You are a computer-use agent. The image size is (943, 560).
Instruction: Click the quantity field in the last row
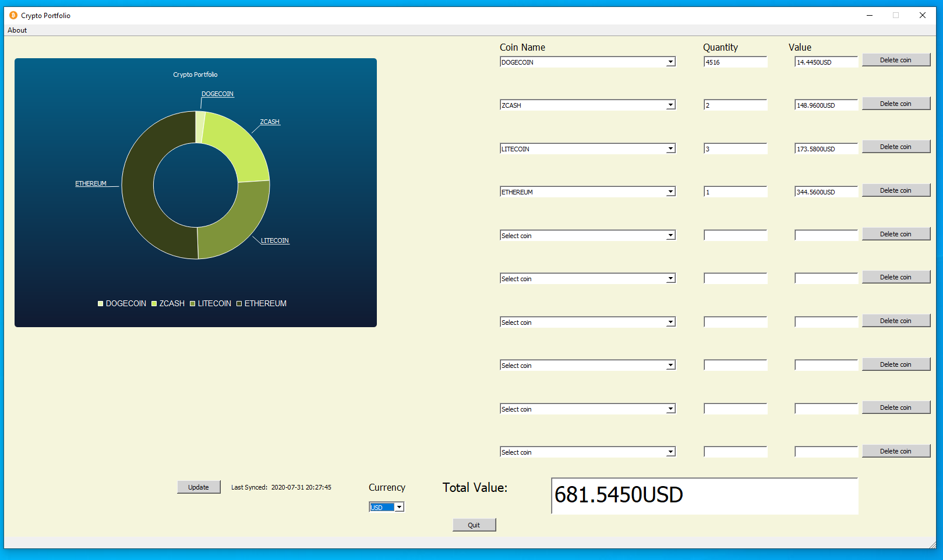coord(736,452)
